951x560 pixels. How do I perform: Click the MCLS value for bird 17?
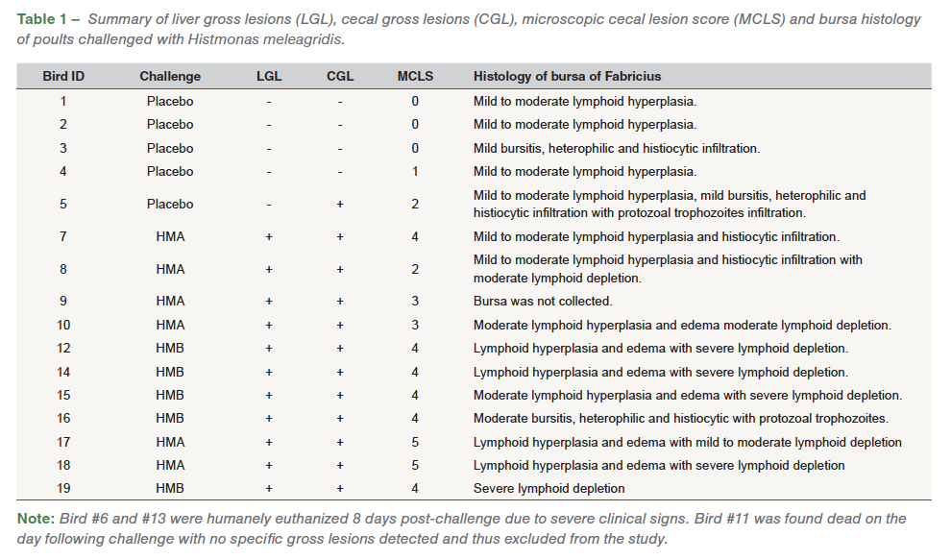pyautogui.click(x=415, y=443)
